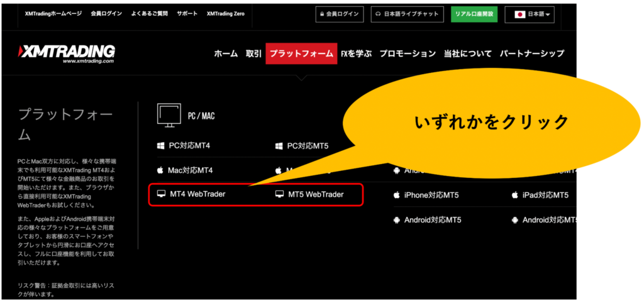Open Android対応MT5 link under iPhone対応MT5

(433, 220)
